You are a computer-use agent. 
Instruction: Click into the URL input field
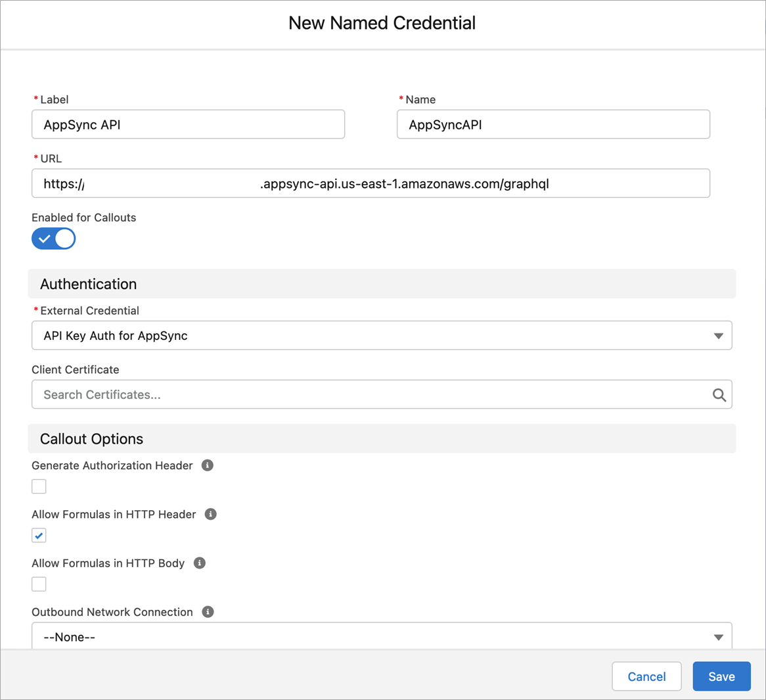click(x=371, y=183)
